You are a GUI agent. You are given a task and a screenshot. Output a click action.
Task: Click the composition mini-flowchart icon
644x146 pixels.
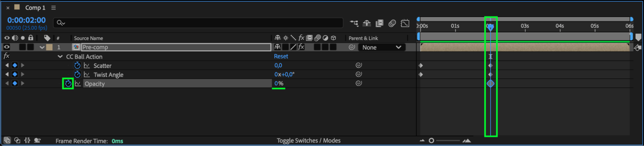pos(354,23)
